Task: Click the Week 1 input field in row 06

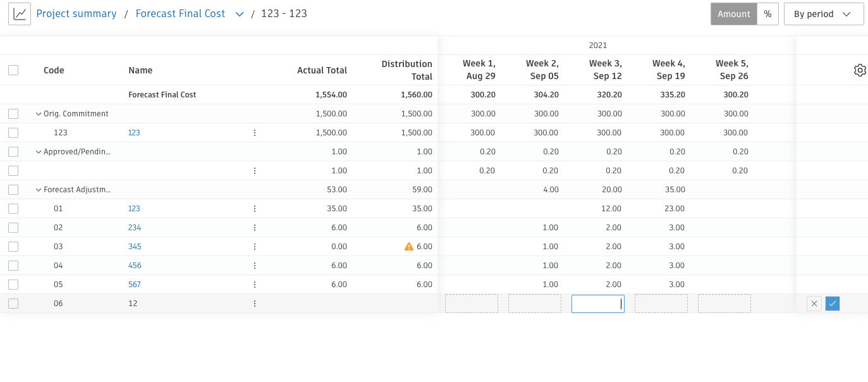Action: 472,304
